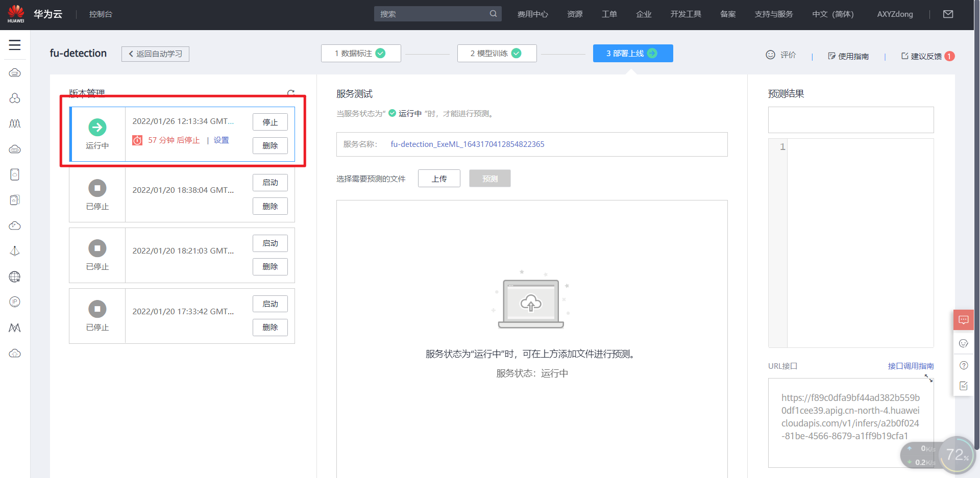
Task: Click the 预测 predict button
Action: click(x=490, y=179)
